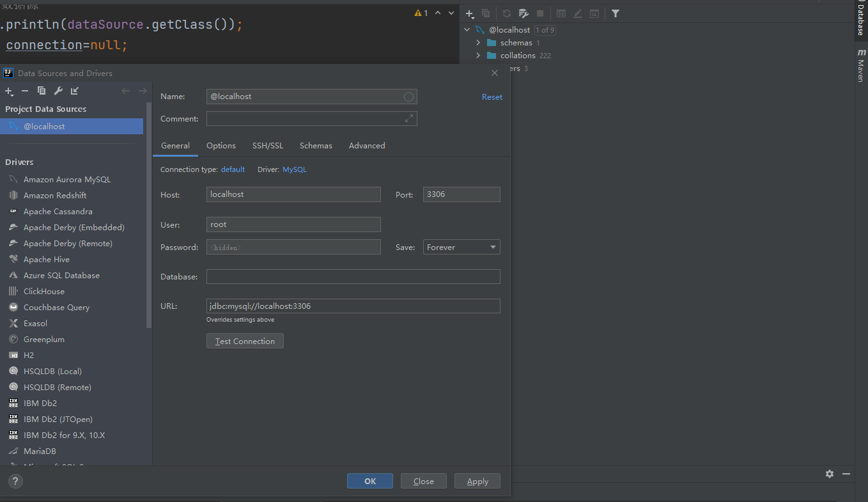Open the query console QL icon
The height and width of the screenshot is (502, 868).
[594, 13]
